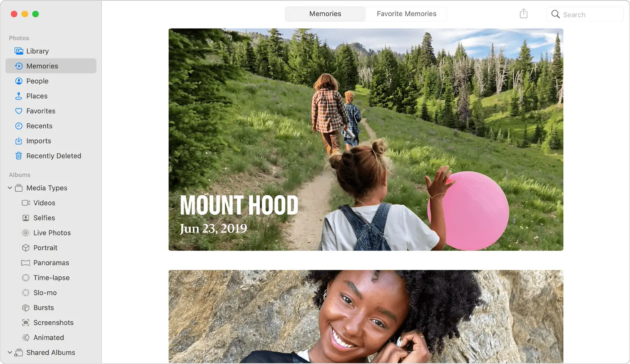The width and height of the screenshot is (630, 364).
Task: Open the Live Photos album icon
Action: tap(26, 233)
